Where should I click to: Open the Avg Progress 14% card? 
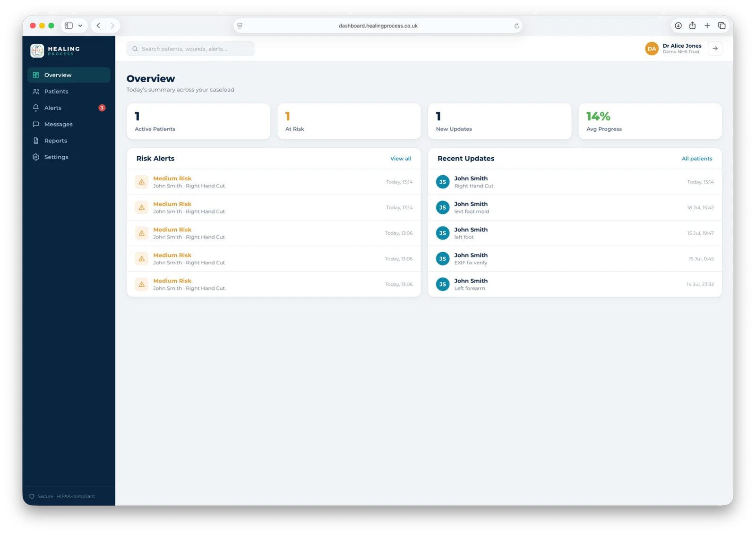click(650, 121)
